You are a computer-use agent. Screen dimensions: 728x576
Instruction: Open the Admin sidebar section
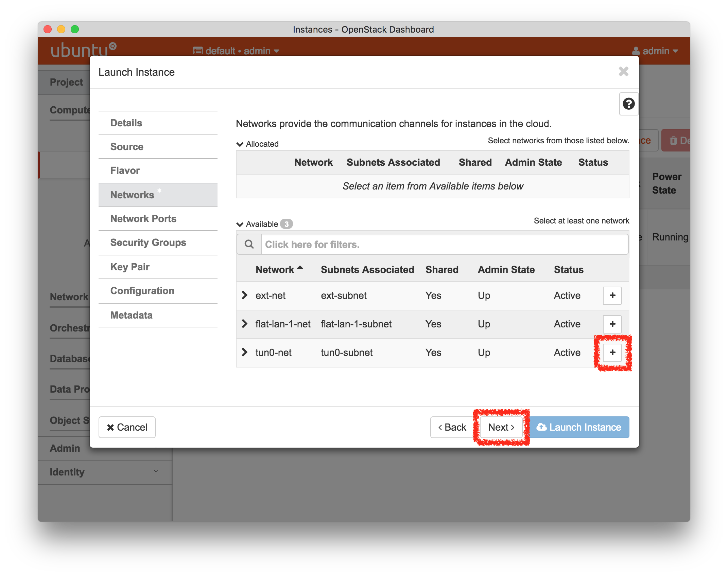(65, 448)
